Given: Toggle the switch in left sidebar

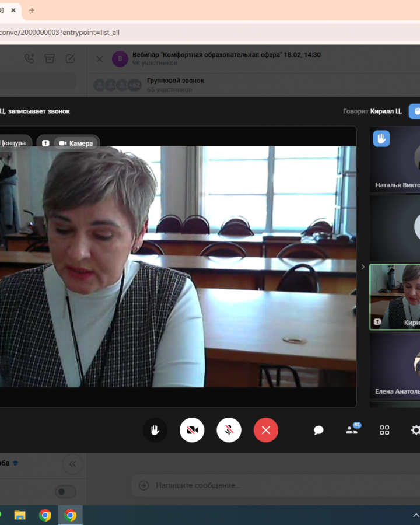Looking at the screenshot, I should click(65, 492).
